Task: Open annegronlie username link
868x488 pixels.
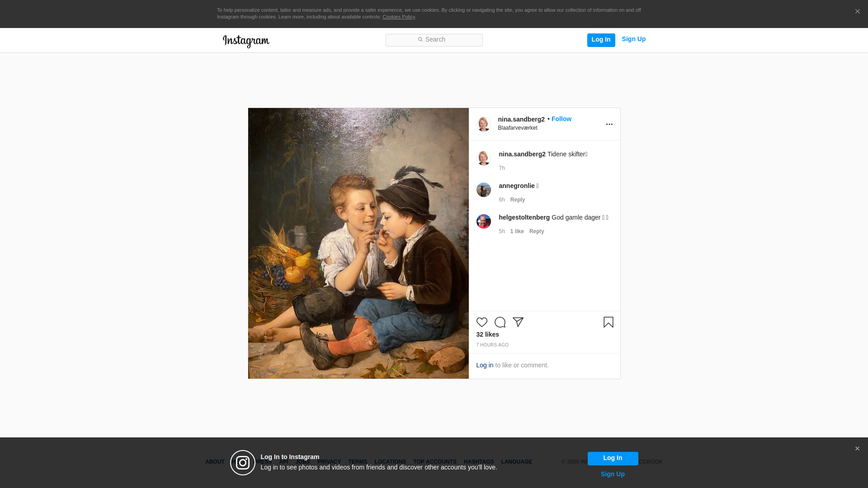Action: click(x=517, y=186)
